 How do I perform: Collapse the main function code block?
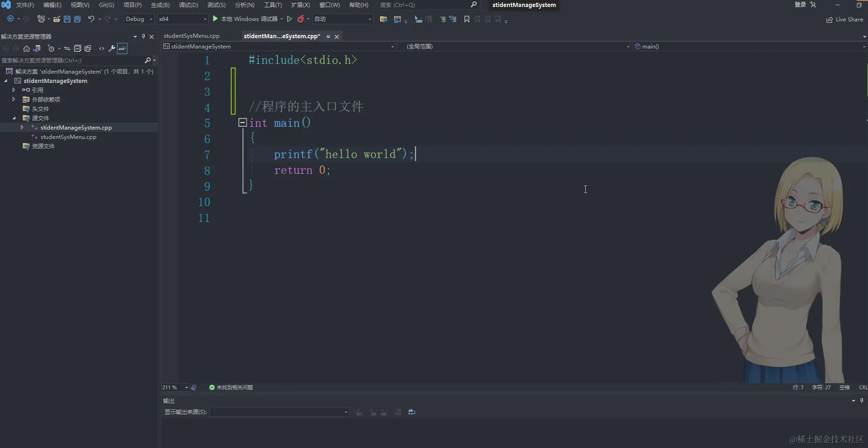243,123
